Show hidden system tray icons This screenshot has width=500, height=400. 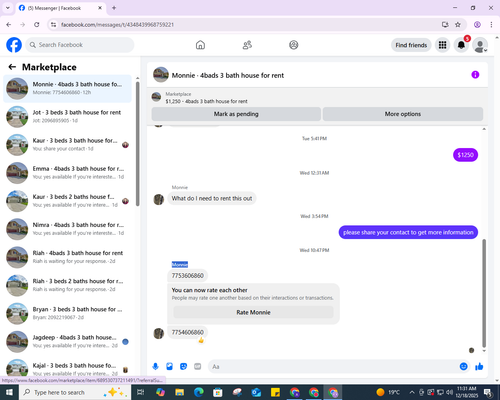pos(412,392)
